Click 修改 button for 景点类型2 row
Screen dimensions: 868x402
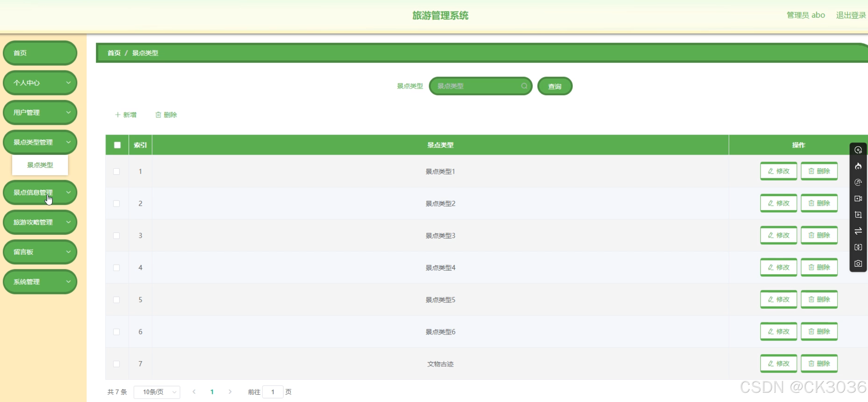[x=778, y=203]
